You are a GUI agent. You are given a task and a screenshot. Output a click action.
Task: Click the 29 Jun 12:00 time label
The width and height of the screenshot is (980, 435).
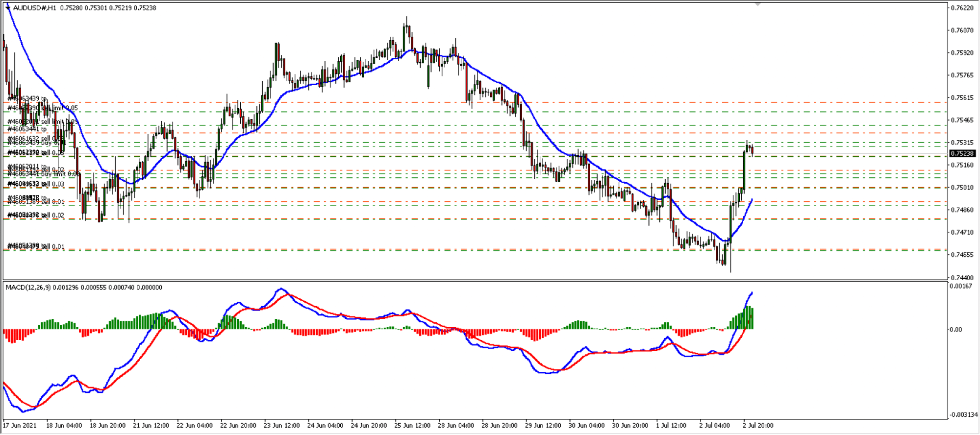coord(543,425)
